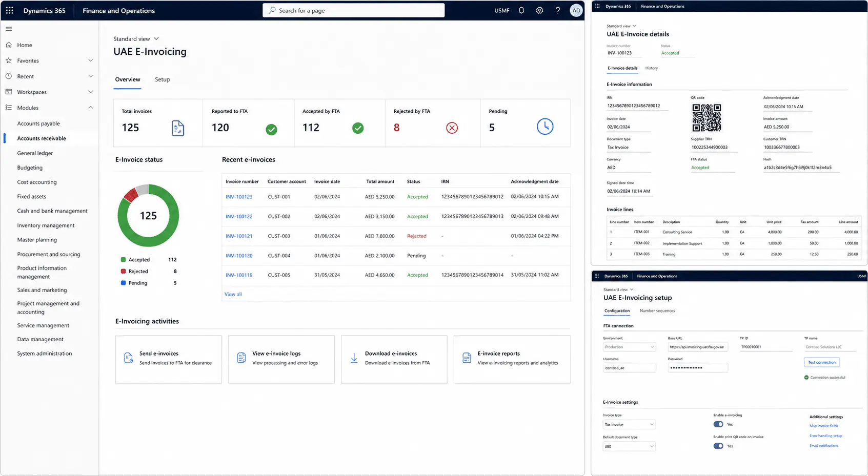Image resolution: width=868 pixels, height=476 pixels.
Task: Open the Error handling setup link
Action: click(825, 436)
